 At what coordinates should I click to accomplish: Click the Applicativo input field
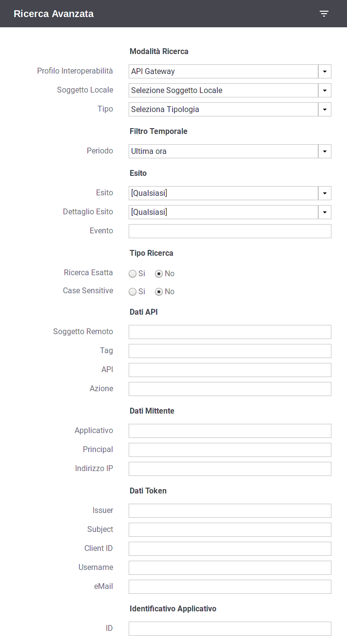pos(230,431)
